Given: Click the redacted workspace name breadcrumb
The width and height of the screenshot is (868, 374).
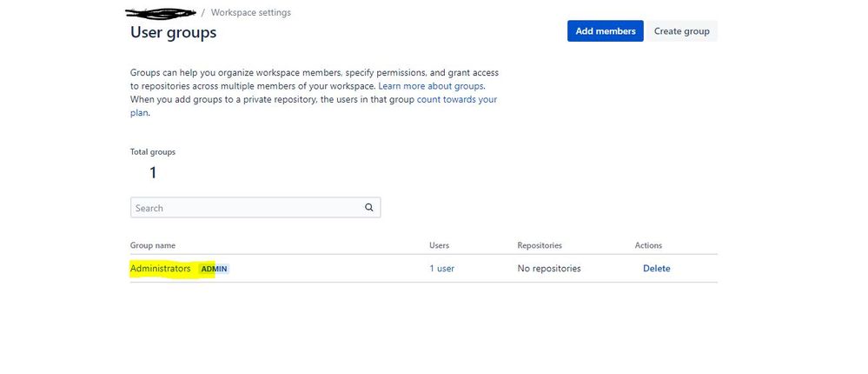Looking at the screenshot, I should click(x=162, y=13).
